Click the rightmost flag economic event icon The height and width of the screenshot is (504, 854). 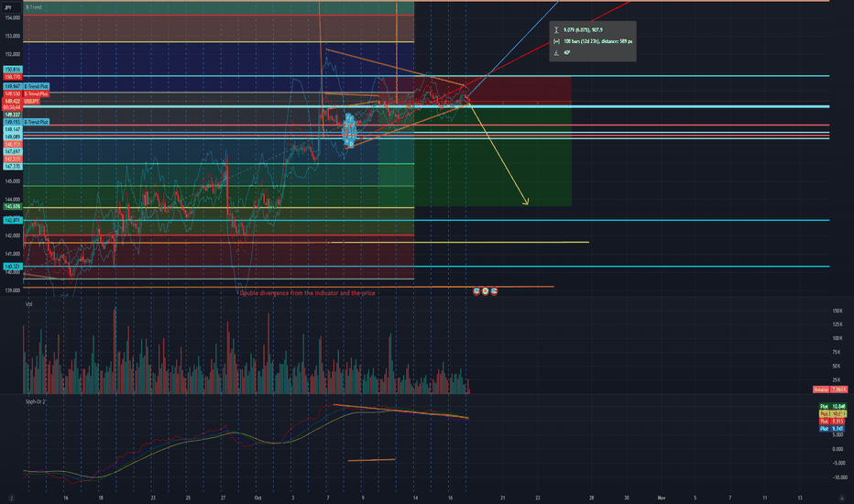click(x=494, y=291)
